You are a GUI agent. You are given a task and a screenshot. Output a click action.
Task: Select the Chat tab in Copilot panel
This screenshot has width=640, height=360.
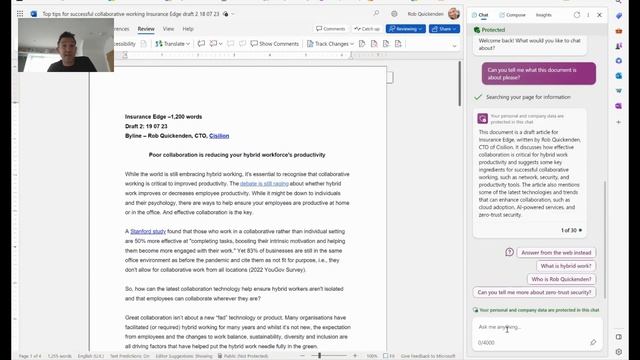click(x=480, y=15)
